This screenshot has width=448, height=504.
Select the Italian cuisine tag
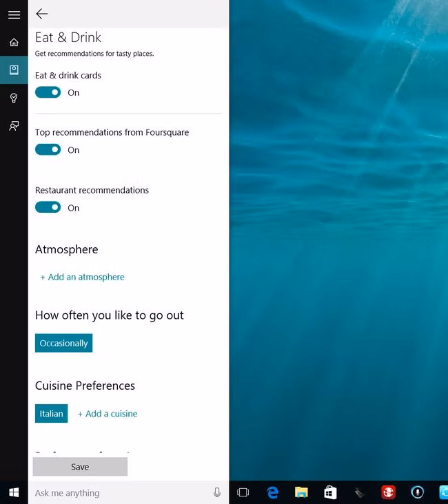(51, 413)
